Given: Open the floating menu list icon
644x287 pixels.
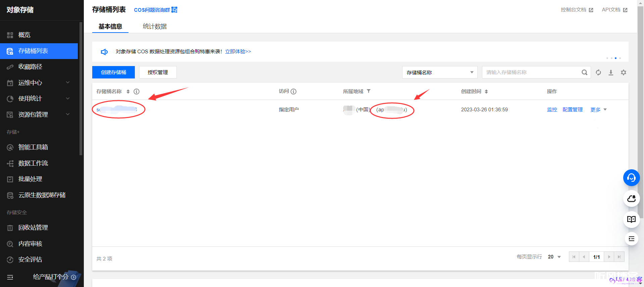Looking at the screenshot, I should (x=631, y=239).
